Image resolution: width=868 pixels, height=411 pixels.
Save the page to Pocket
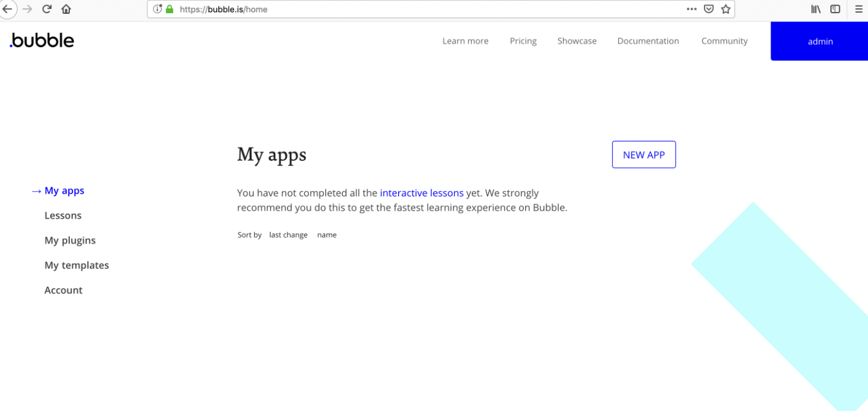[x=708, y=9]
